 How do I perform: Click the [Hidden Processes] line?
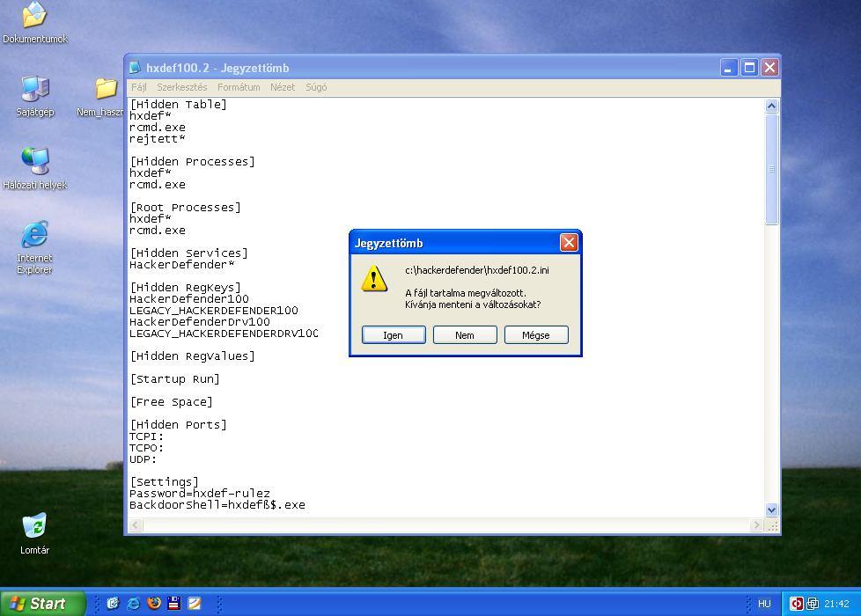click(192, 162)
